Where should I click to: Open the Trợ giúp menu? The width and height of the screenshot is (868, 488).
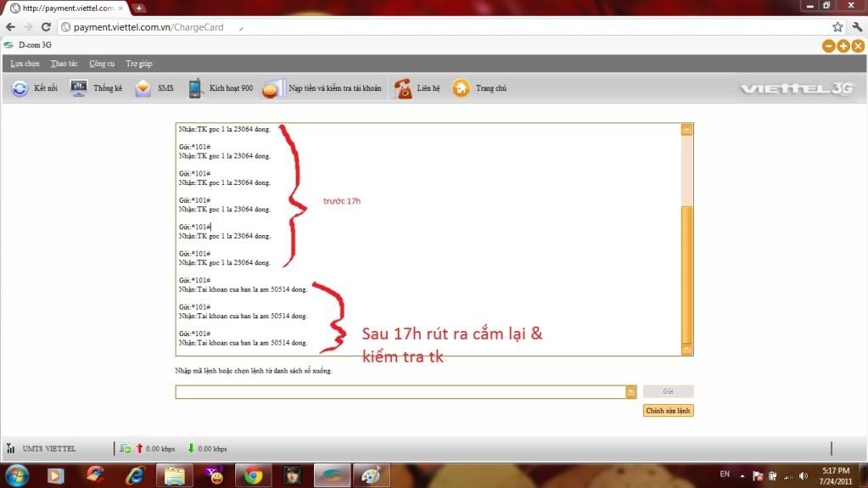pos(139,64)
